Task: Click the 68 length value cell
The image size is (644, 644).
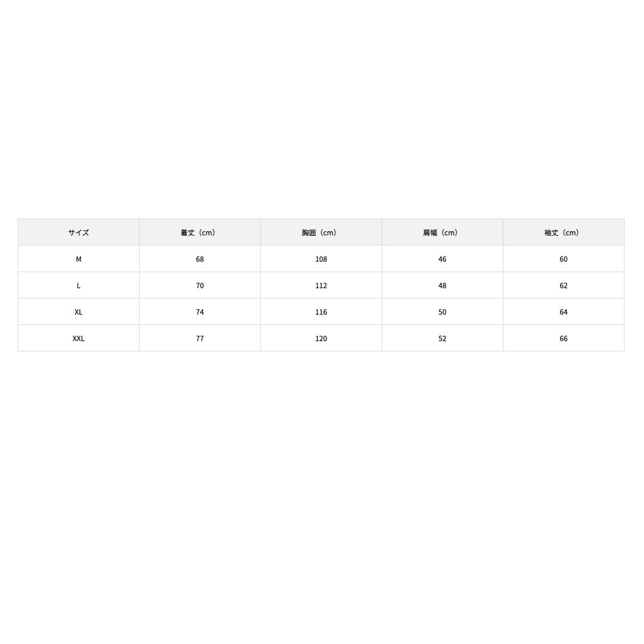Action: tap(200, 259)
